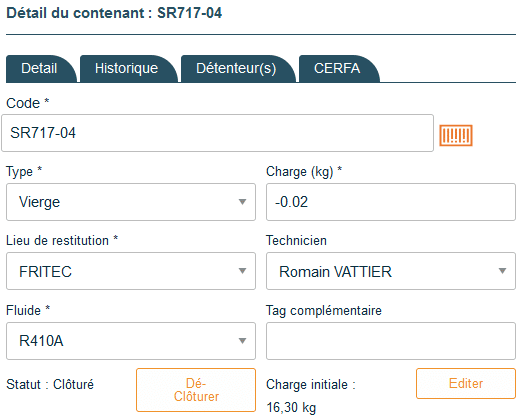
Task: Select the CERFA tab
Action: [337, 69]
